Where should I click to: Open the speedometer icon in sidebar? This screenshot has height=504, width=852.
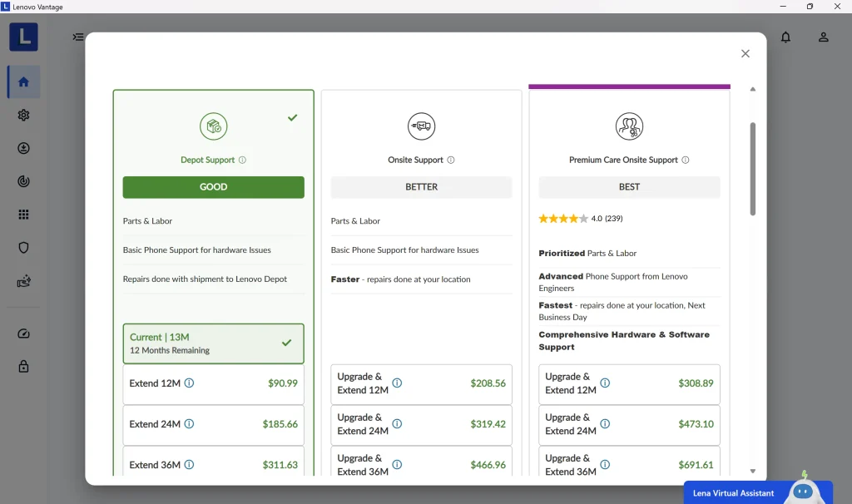(x=23, y=334)
